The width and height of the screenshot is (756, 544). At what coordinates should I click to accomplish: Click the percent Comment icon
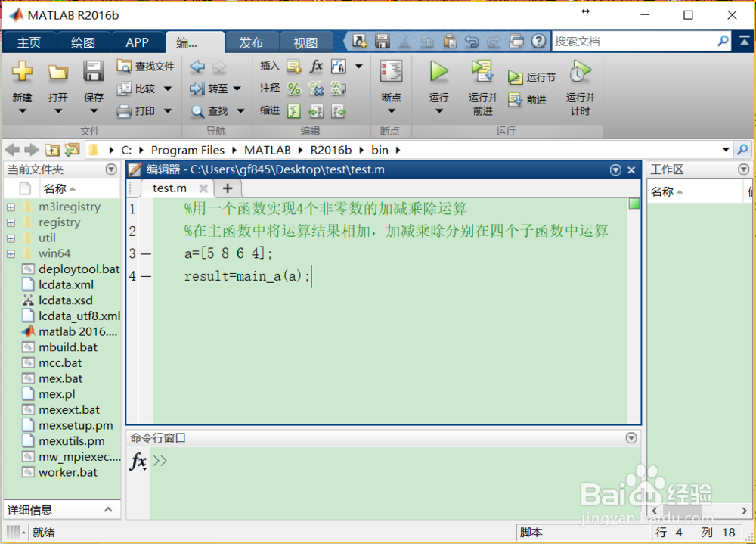click(x=293, y=89)
